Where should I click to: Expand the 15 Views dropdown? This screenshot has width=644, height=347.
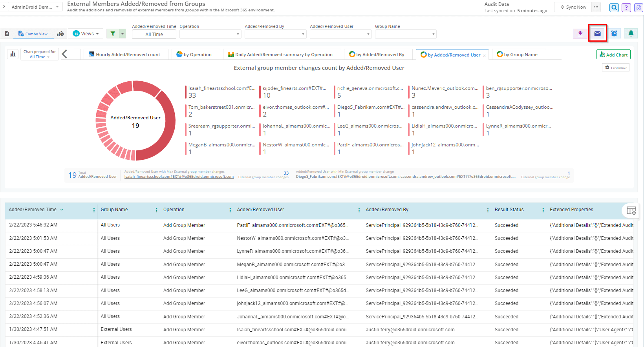click(86, 34)
